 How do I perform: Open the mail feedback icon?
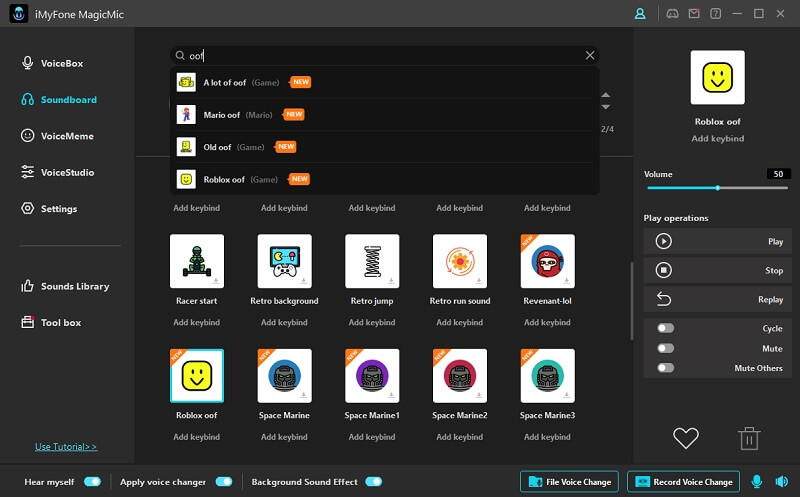click(x=694, y=14)
